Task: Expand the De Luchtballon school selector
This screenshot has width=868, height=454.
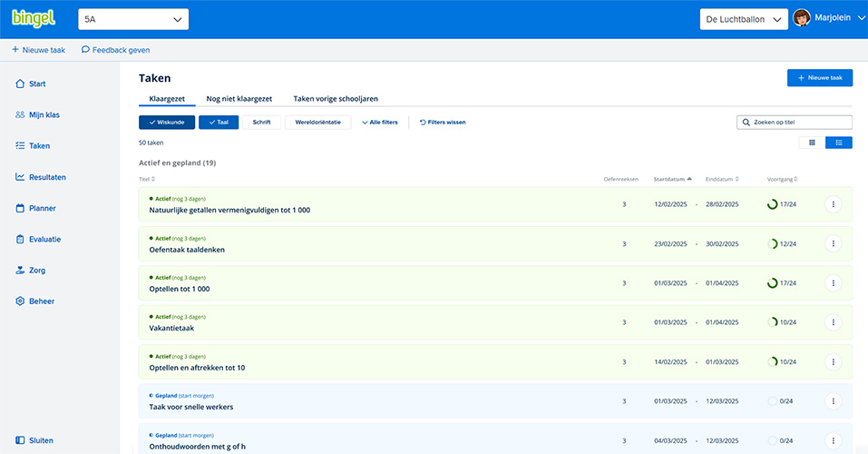Action: pyautogui.click(x=743, y=19)
